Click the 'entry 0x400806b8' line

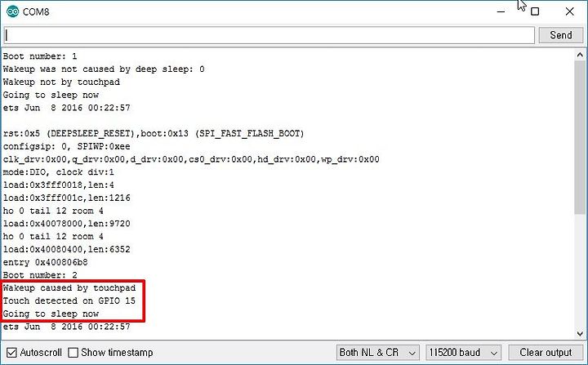click(46, 262)
